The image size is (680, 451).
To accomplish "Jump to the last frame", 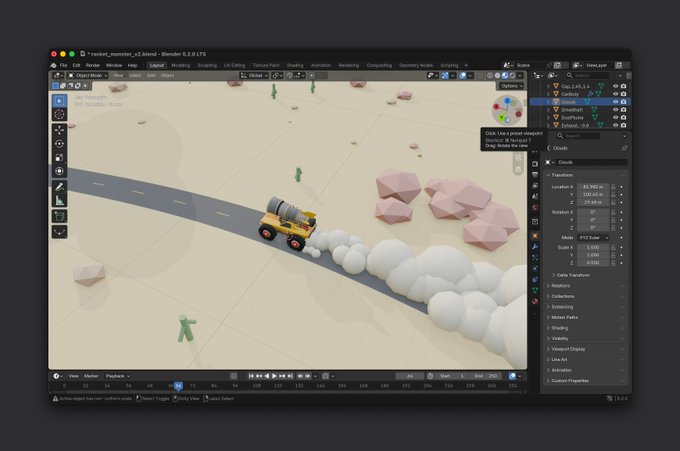I will tap(290, 376).
